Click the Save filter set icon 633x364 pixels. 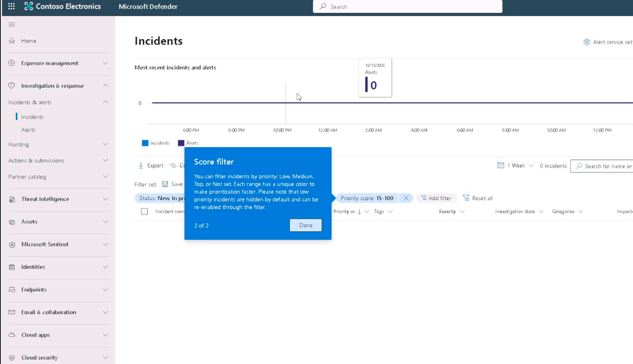tap(165, 184)
